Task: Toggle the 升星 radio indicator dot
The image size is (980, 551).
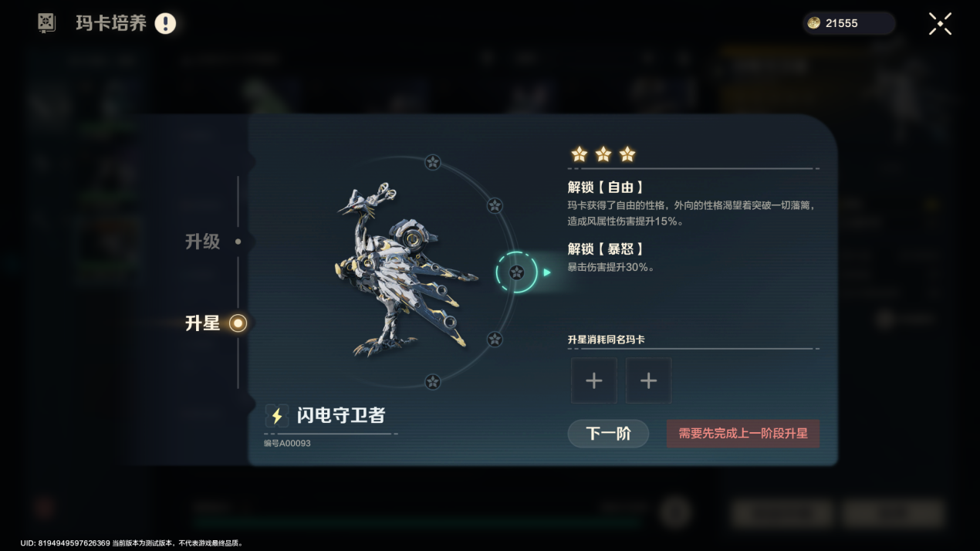Action: tap(238, 323)
